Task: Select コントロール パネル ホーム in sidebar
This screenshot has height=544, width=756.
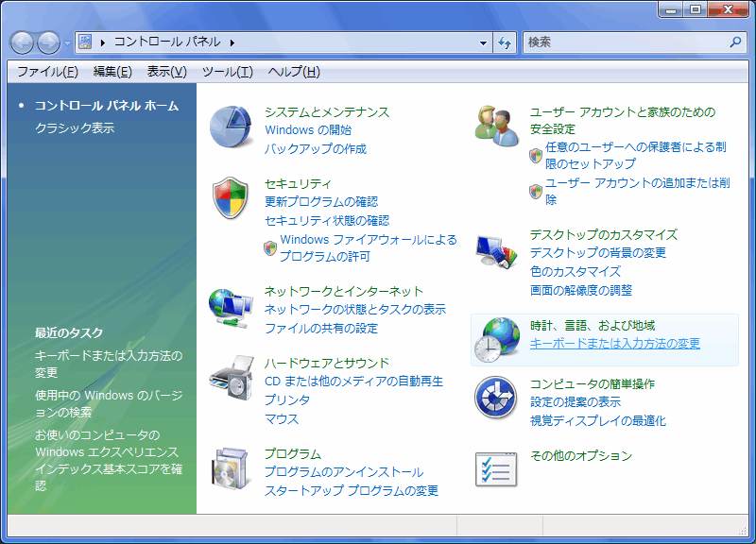Action: tap(107, 106)
